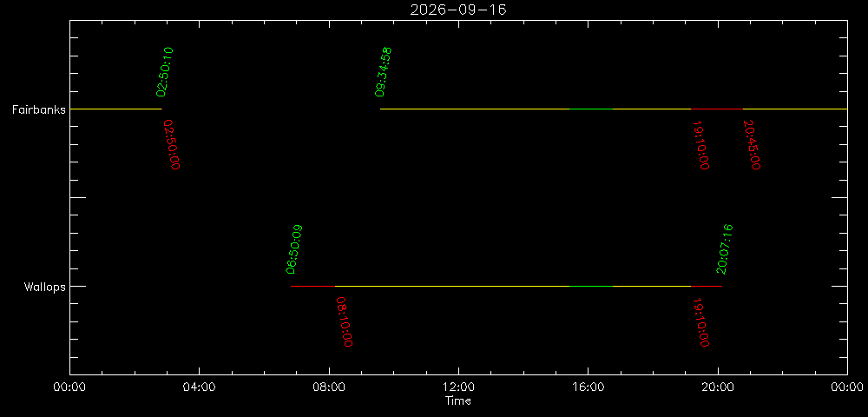The width and height of the screenshot is (868, 417).
Task: Click the Time axis label
Action: pyautogui.click(x=458, y=400)
